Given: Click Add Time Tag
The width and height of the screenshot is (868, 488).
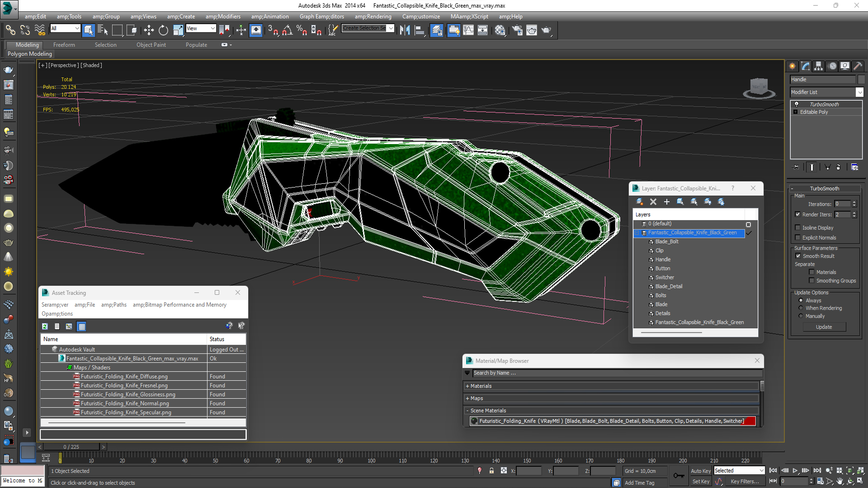Looking at the screenshot, I should [x=639, y=483].
